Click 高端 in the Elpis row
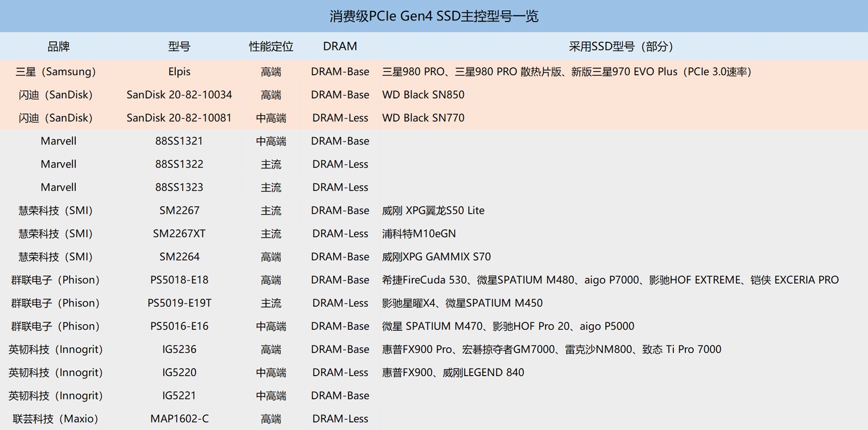 (x=271, y=71)
